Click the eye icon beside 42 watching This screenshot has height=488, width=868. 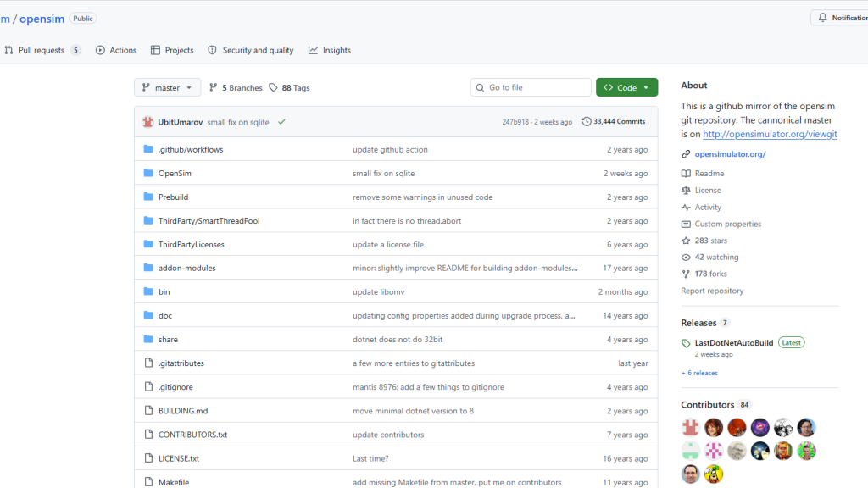tap(686, 258)
